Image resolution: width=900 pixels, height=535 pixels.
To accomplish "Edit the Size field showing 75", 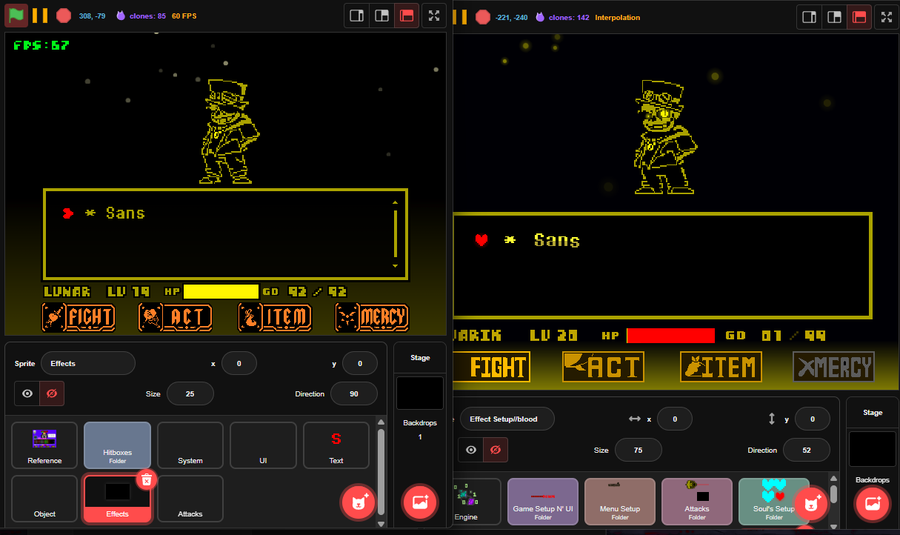I will click(638, 450).
